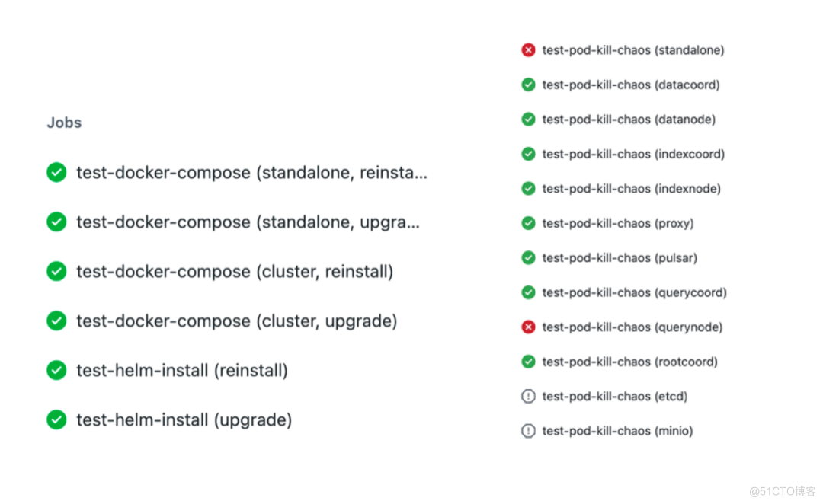This screenshot has height=504, width=823.
Task: Select the test-helm-install (reinstall) job
Action: click(x=182, y=370)
